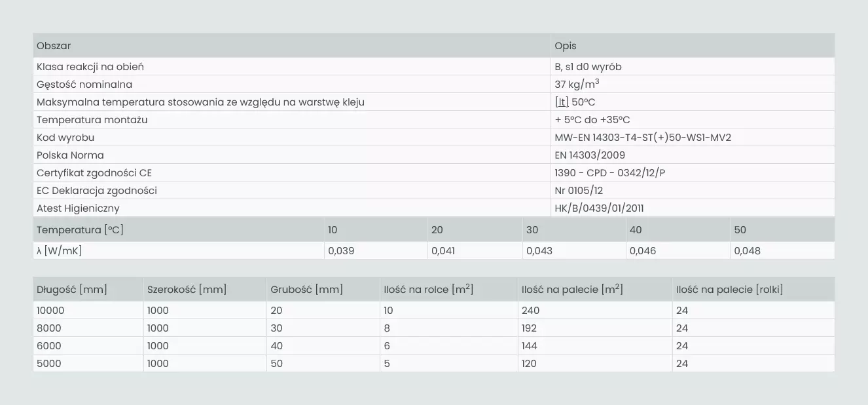Click the "Obszar" column header
Image resolution: width=868 pixels, height=405 pixels.
pyautogui.click(x=54, y=46)
